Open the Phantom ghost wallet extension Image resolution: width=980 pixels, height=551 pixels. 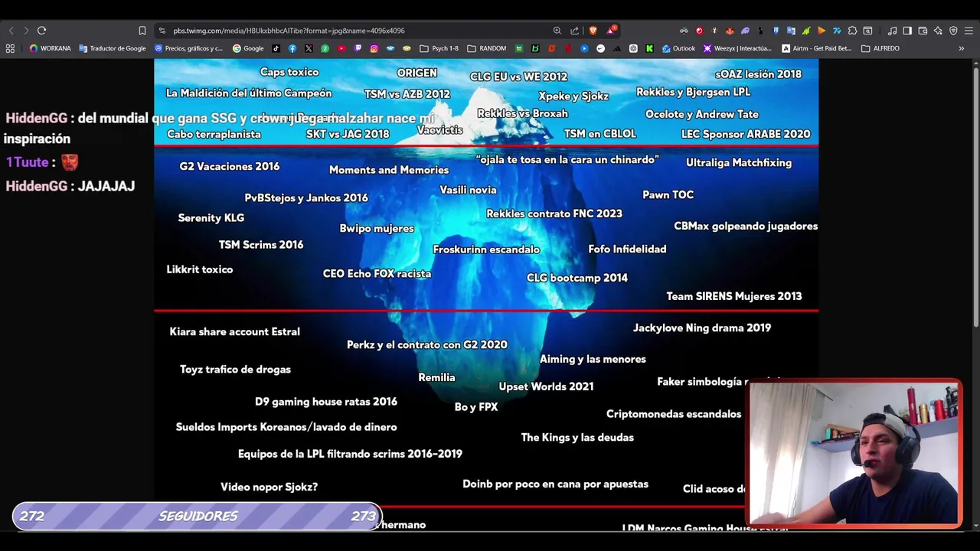(745, 31)
